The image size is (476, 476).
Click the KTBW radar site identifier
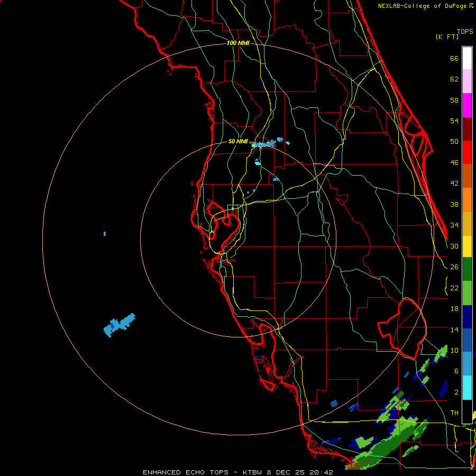click(252, 472)
